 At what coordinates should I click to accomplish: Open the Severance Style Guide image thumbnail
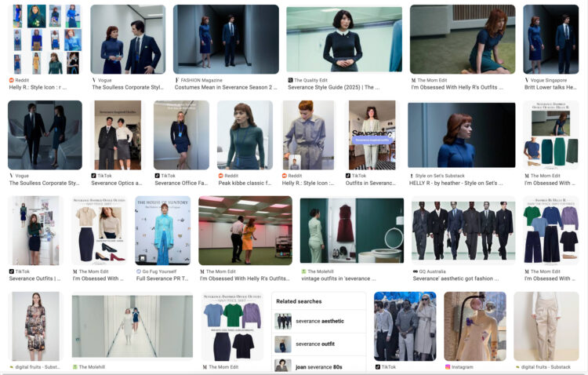tap(343, 39)
